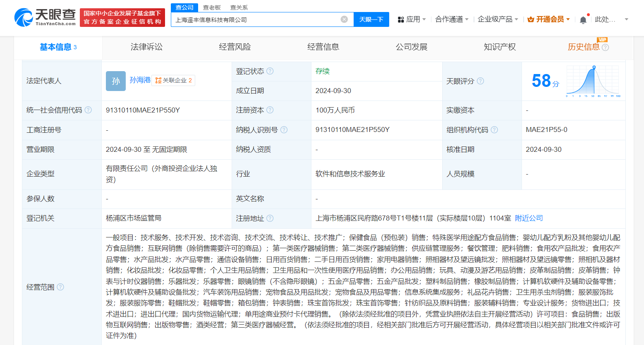The image size is (644, 345).
Task: Click the 孙 avatar thumbnail
Action: pos(115,81)
